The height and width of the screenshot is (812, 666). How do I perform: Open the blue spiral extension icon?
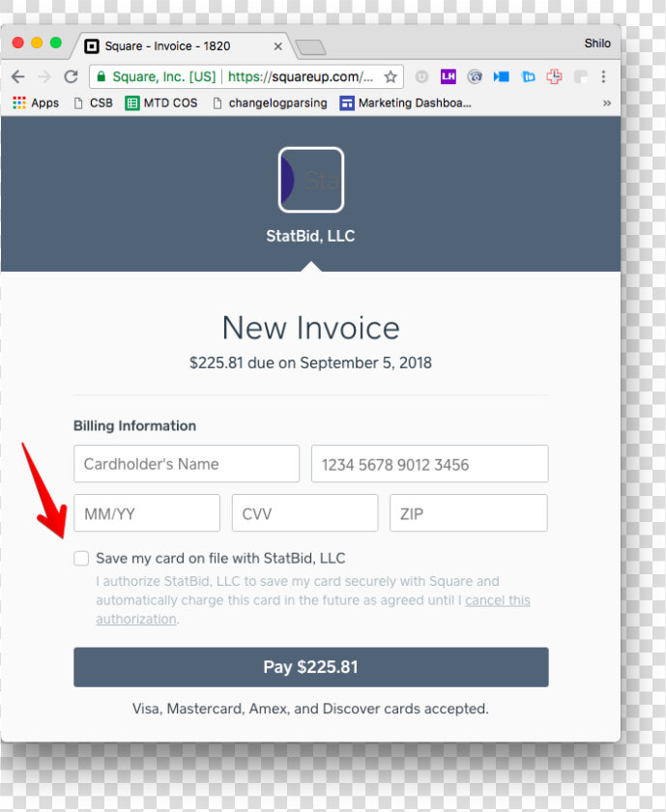pos(475,76)
